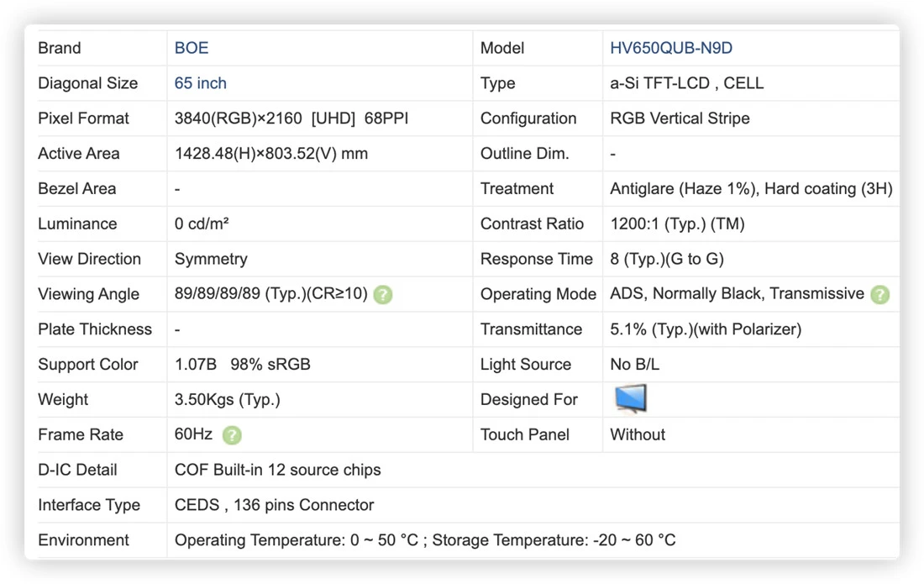Screen dimensions: 924x584
Task: Click the Plate Thickness row label
Action: click(95, 329)
